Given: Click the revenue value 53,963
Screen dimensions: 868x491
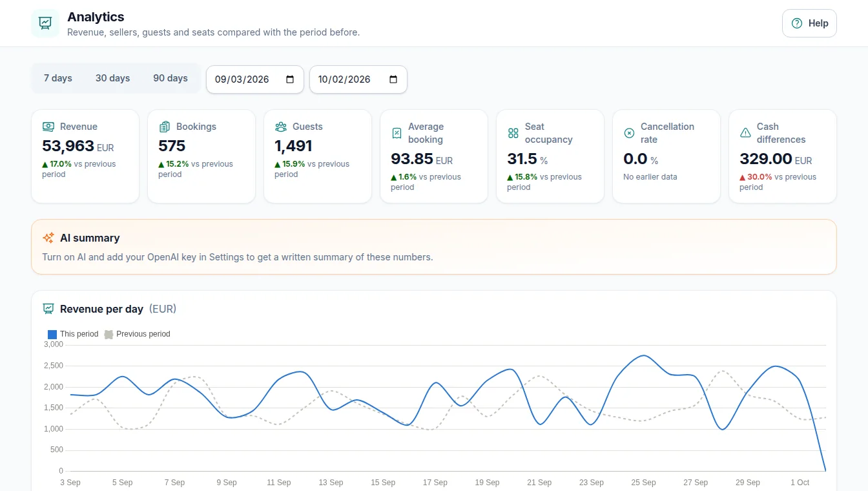Looking at the screenshot, I should [x=68, y=146].
